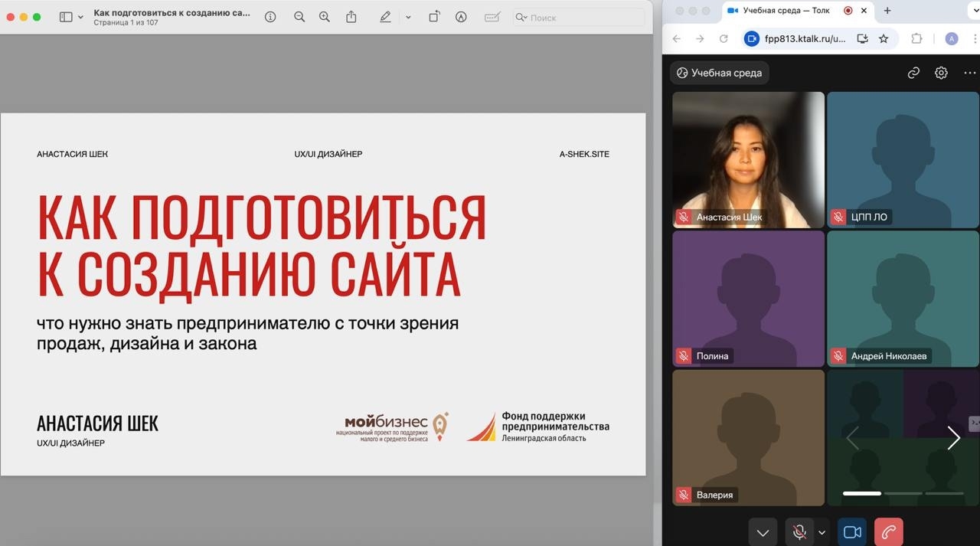Open the browser profile avatar

[x=952, y=38]
